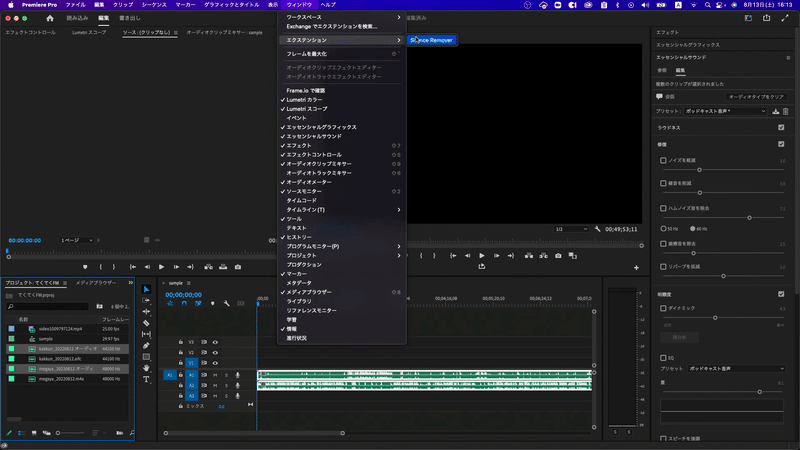This screenshot has width=800, height=450.
Task: Open ファイル menu in menu bar
Action: point(75,5)
